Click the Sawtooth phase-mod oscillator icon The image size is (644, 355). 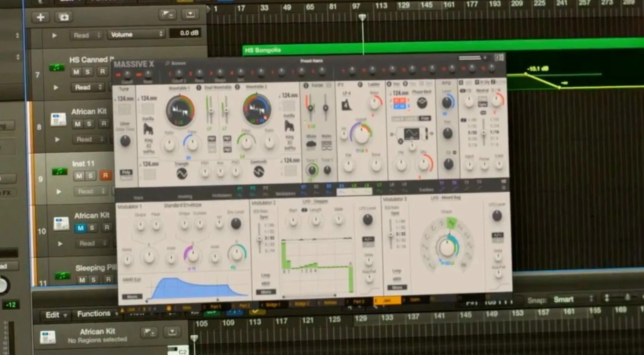pos(259,171)
